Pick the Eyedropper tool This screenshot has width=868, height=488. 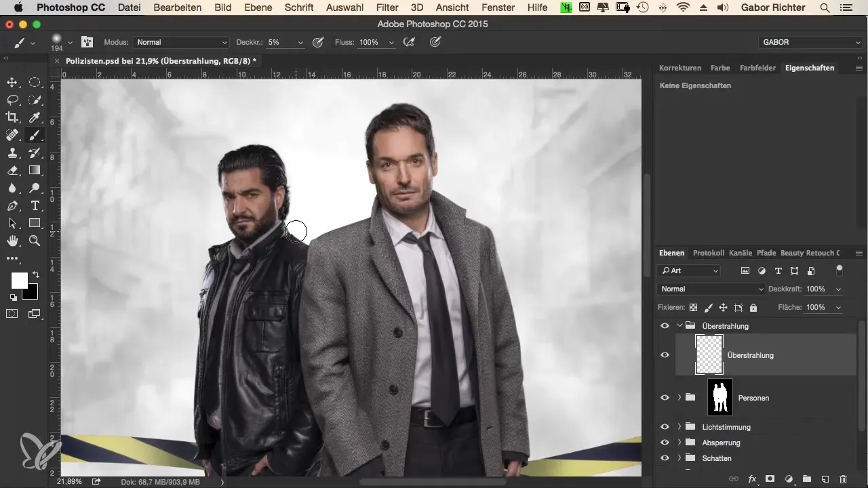coord(35,118)
